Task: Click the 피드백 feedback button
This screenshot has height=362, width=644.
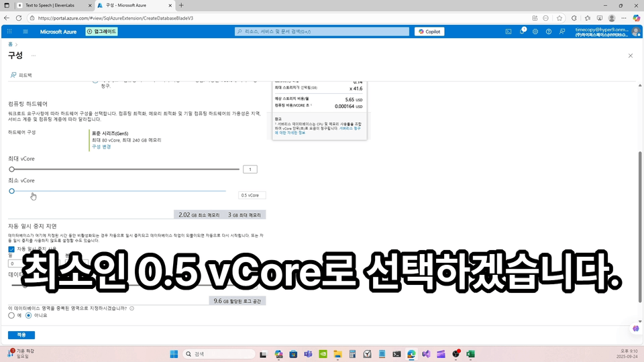Action: click(21, 75)
